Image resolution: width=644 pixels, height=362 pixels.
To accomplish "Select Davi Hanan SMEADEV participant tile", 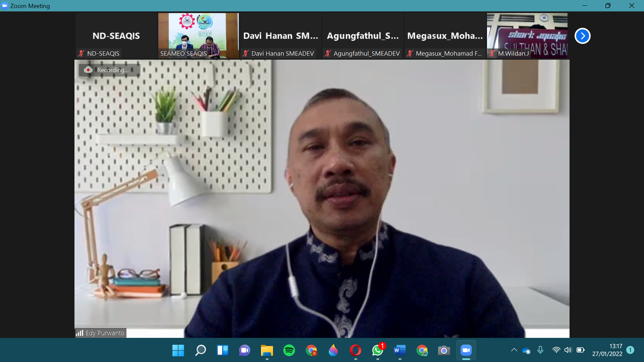I will click(x=280, y=36).
